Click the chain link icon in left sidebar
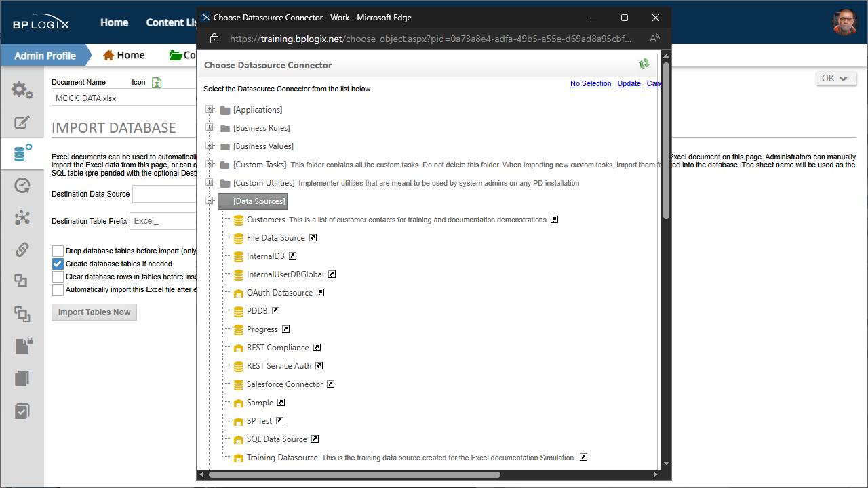The image size is (868, 488). pyautogui.click(x=22, y=249)
